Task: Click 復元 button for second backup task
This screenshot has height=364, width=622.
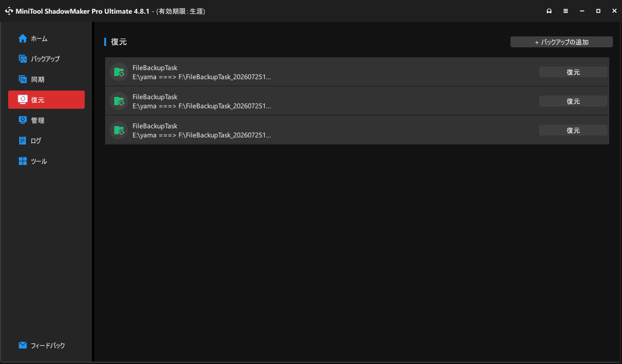Action: pos(573,101)
